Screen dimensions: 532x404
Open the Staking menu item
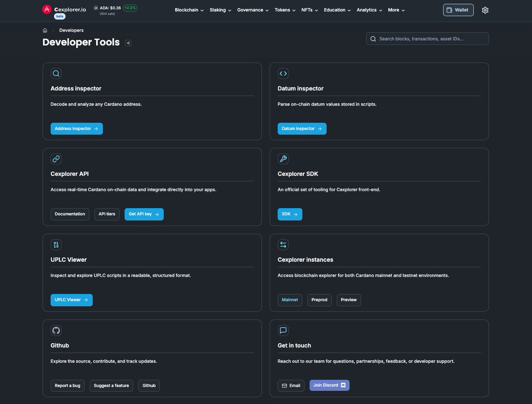[220, 10]
